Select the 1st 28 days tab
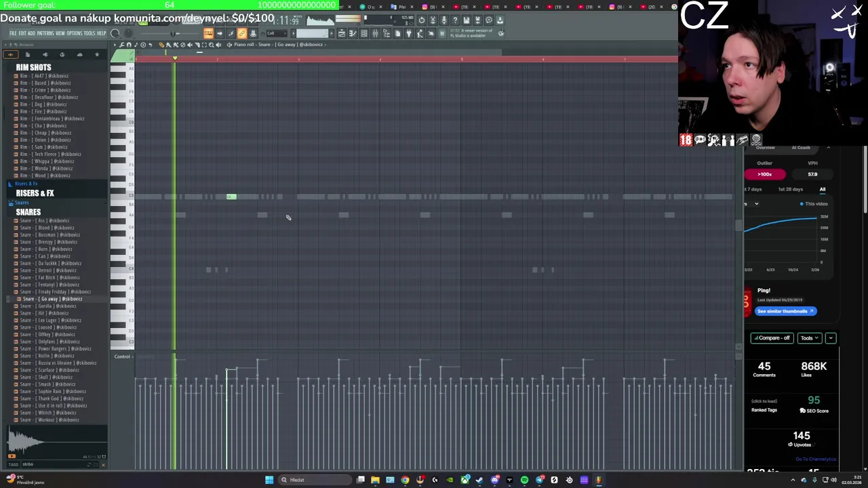Viewport: 868px width, 488px height. tap(791, 189)
